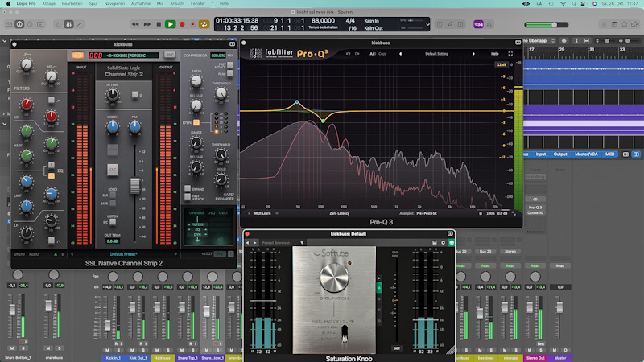
Task: Click the Stop button in the transport
Action: point(159,24)
